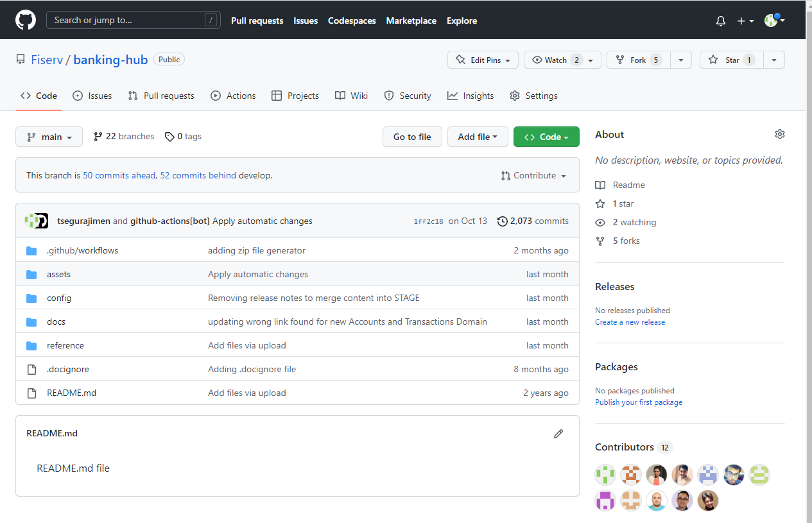Open the notifications bell
The width and height of the screenshot is (812, 523).
(x=721, y=21)
